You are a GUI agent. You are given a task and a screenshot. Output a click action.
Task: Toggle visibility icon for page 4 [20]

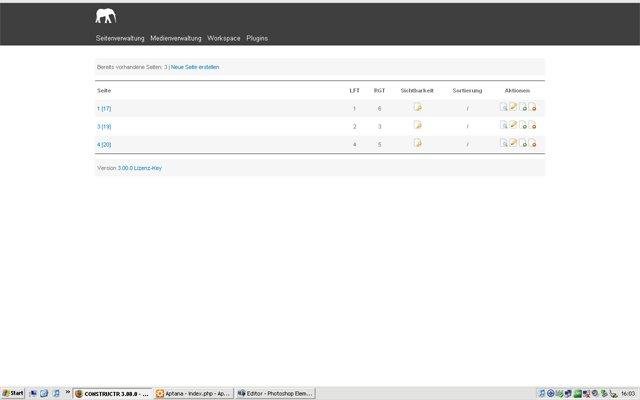point(417,143)
